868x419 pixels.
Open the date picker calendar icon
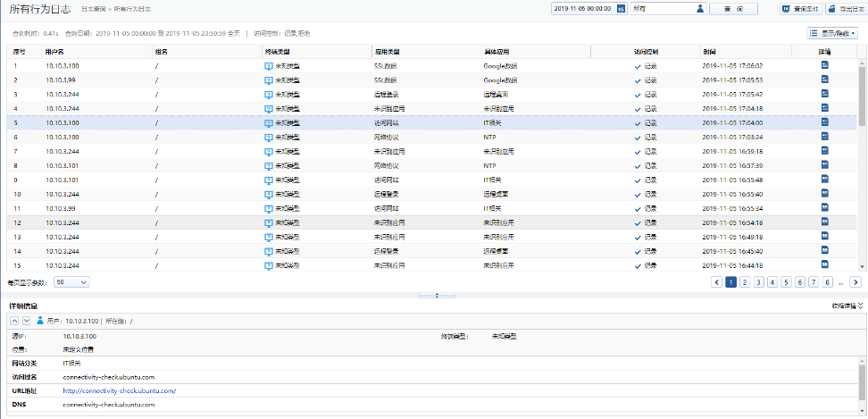[621, 8]
